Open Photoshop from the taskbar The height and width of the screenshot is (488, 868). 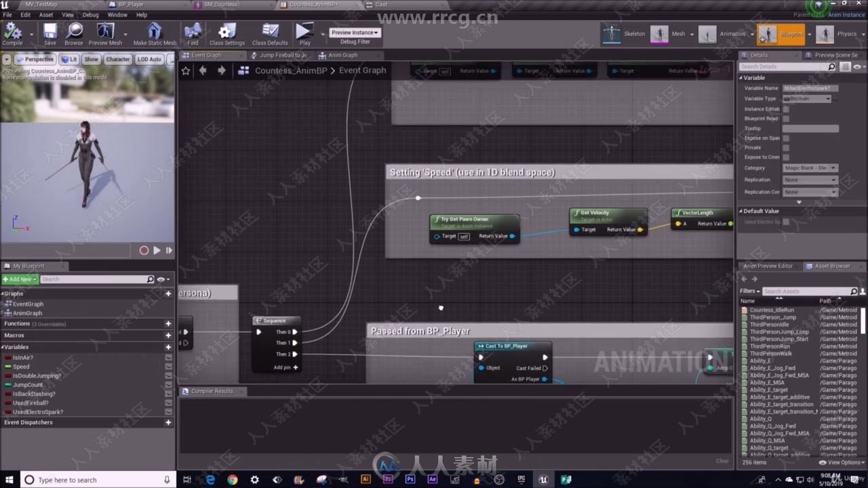(x=410, y=479)
